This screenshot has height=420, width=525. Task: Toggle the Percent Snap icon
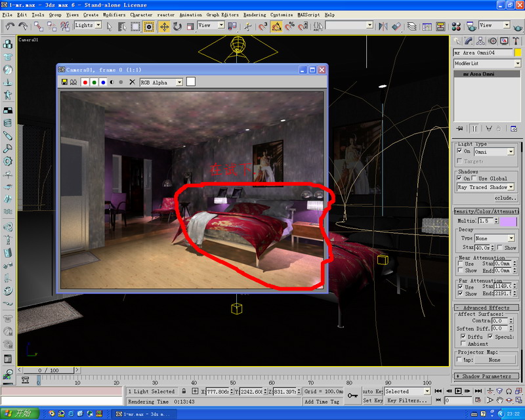click(289, 26)
